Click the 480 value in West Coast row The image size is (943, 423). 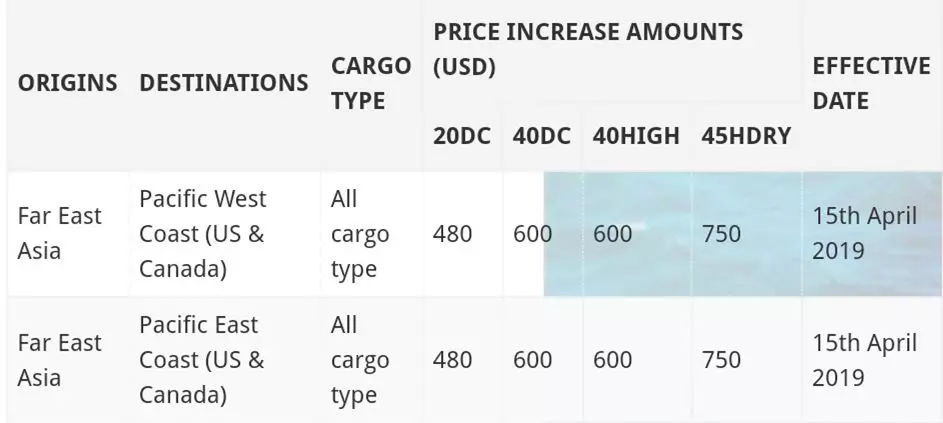pyautogui.click(x=452, y=233)
